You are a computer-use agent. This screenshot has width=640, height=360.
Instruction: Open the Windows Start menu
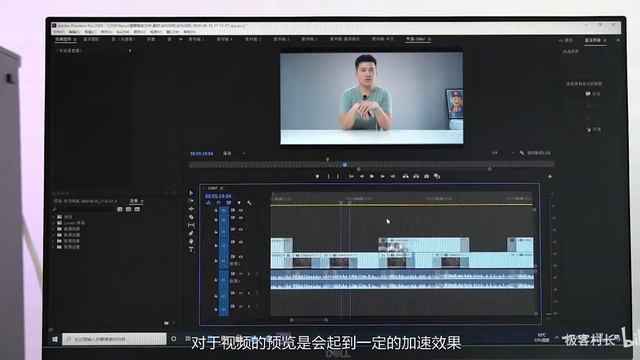[55, 339]
